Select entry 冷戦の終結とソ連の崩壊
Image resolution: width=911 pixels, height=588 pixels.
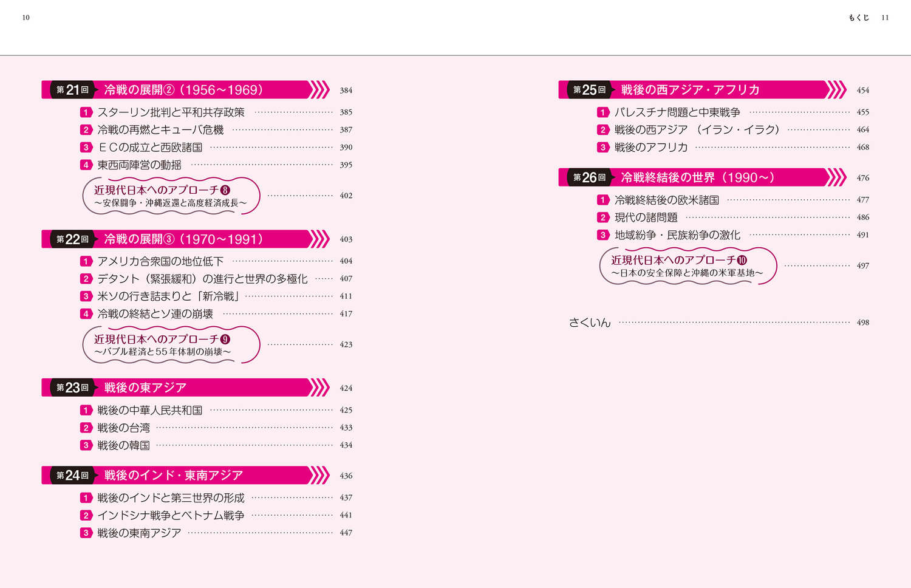[155, 314]
